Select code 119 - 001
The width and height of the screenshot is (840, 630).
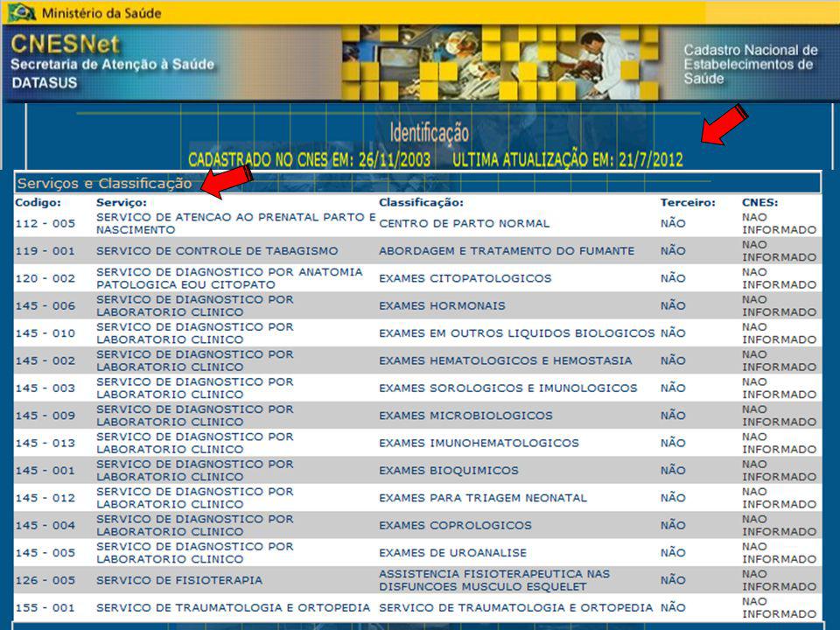(45, 251)
